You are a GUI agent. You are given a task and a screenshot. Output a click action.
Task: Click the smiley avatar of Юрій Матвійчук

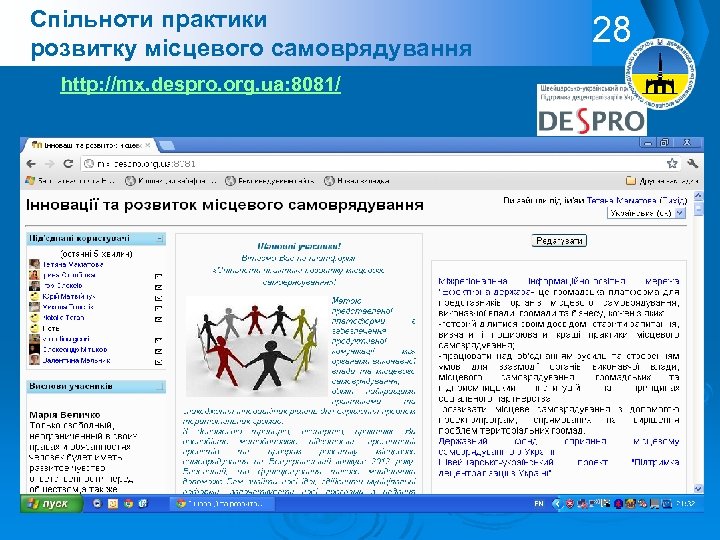34,296
